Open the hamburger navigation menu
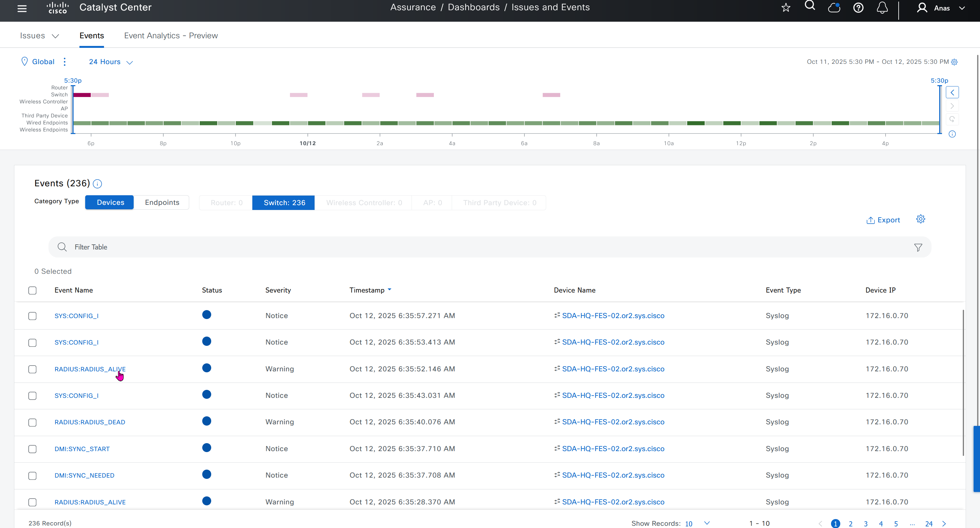The width and height of the screenshot is (980, 528). coord(22,8)
